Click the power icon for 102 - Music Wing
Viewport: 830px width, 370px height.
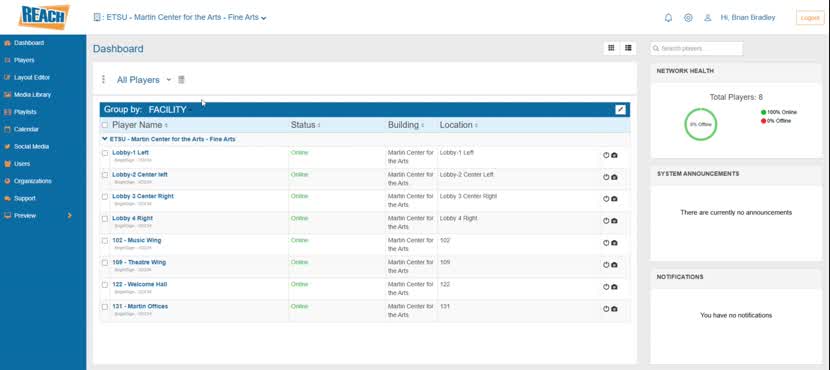tap(606, 243)
